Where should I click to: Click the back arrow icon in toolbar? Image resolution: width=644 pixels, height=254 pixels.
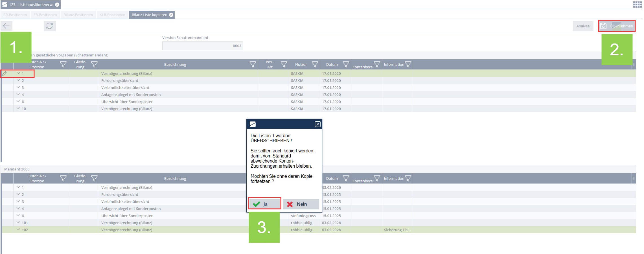6,26
